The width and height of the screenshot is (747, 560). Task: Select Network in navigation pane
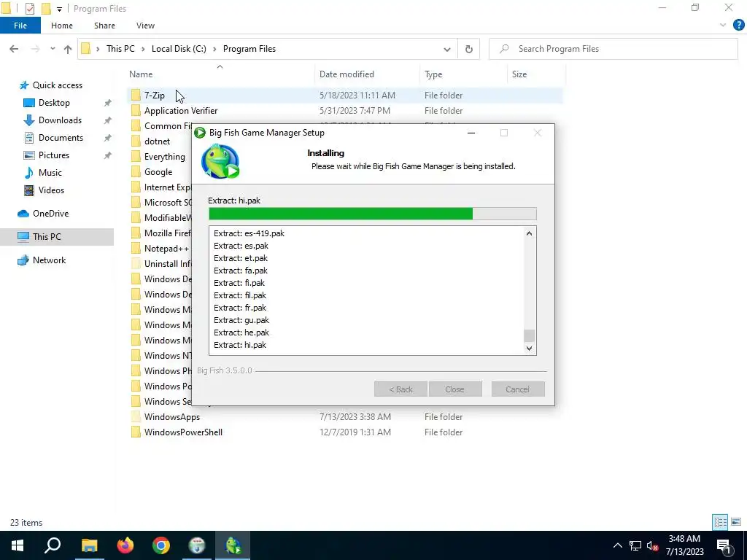coord(49,260)
